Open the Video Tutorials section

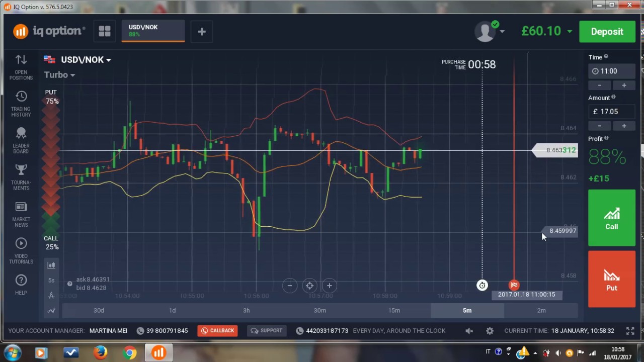[x=21, y=251]
